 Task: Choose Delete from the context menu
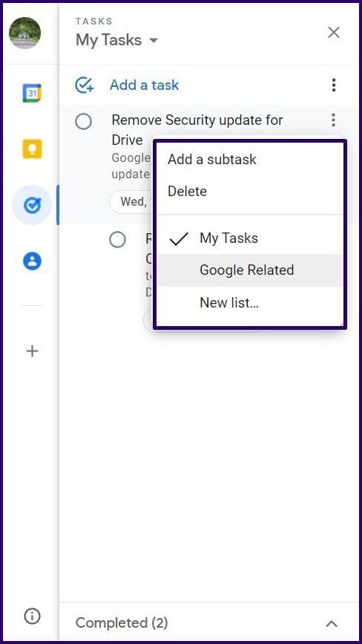click(188, 192)
